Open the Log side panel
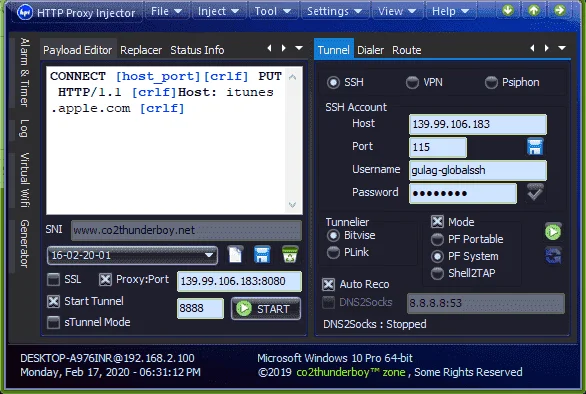The image size is (586, 394). tap(24, 128)
